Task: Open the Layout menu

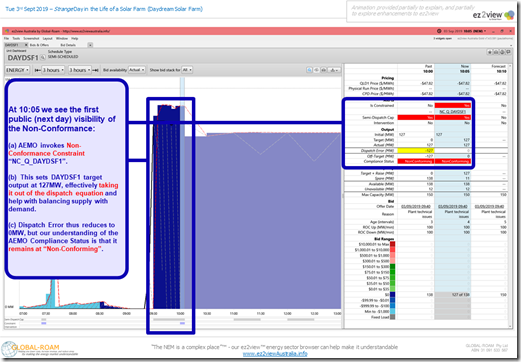Action: [x=47, y=38]
